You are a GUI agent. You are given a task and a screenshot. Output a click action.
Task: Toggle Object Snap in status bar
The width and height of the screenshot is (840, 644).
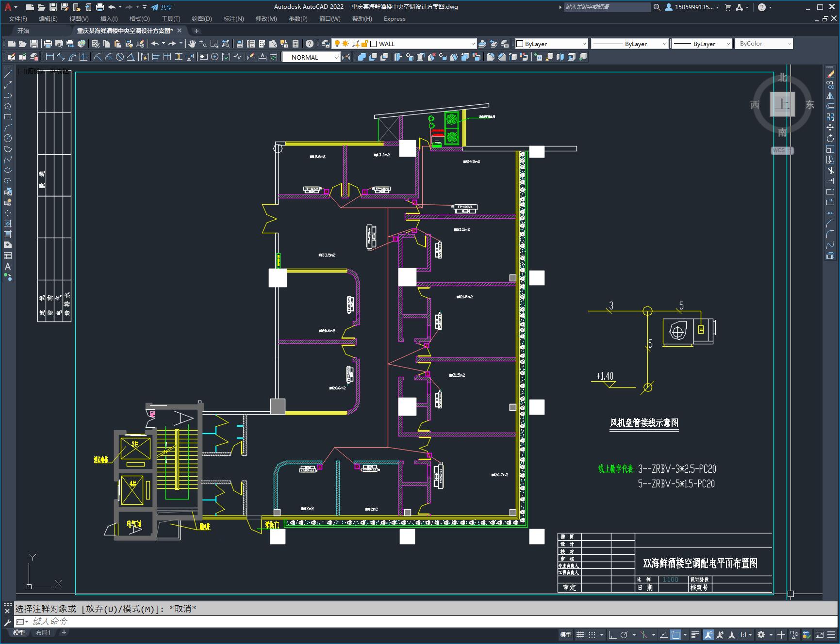(675, 634)
